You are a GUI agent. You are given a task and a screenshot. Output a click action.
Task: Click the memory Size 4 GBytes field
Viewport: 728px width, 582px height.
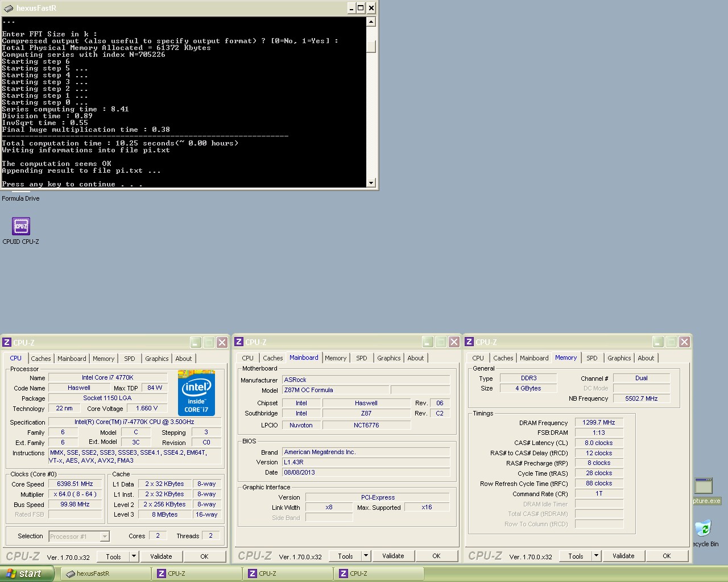tap(528, 388)
